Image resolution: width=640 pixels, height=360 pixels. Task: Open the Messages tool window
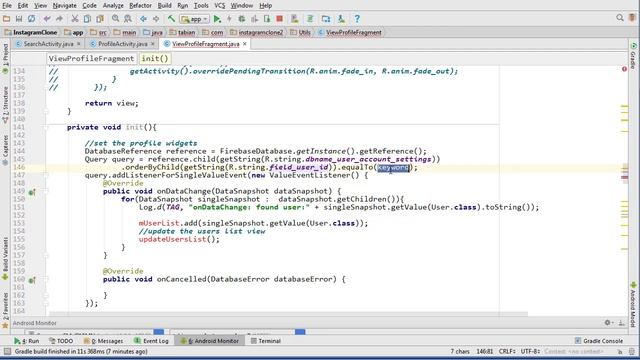point(103,341)
